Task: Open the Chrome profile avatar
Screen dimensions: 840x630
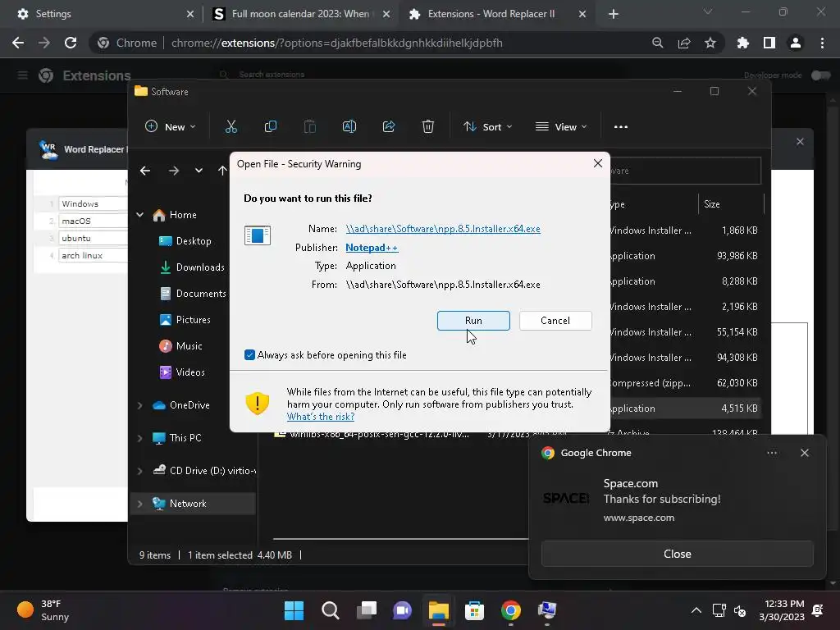Action: [796, 43]
